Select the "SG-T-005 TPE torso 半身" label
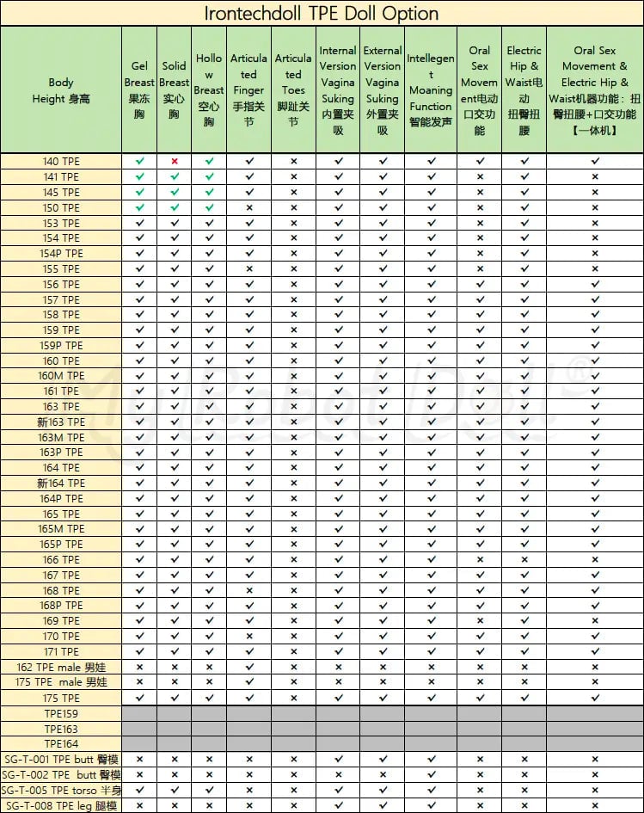This screenshot has width=644, height=813. pyautogui.click(x=61, y=790)
